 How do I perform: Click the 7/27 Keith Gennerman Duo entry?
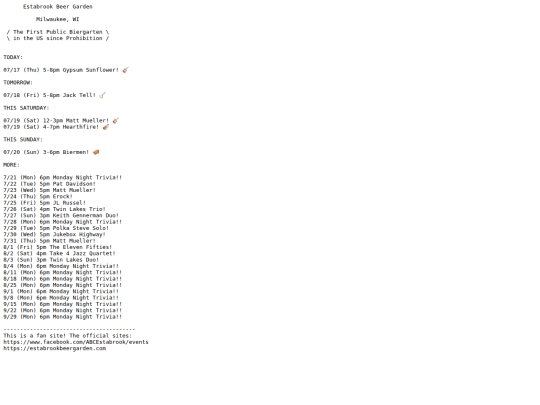point(61,216)
